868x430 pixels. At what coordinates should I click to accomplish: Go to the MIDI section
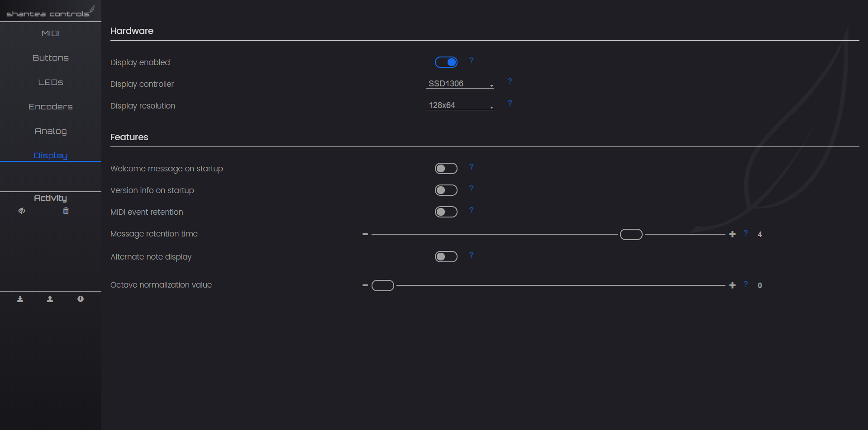coord(51,33)
